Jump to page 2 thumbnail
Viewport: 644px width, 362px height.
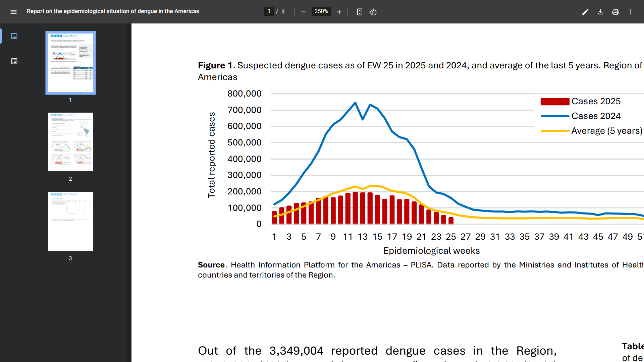(x=70, y=142)
